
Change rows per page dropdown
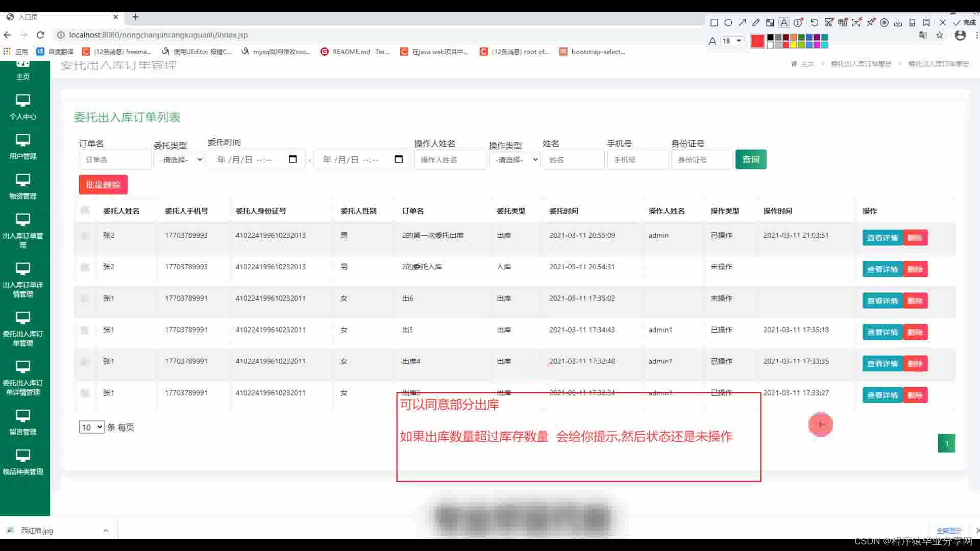pos(92,427)
